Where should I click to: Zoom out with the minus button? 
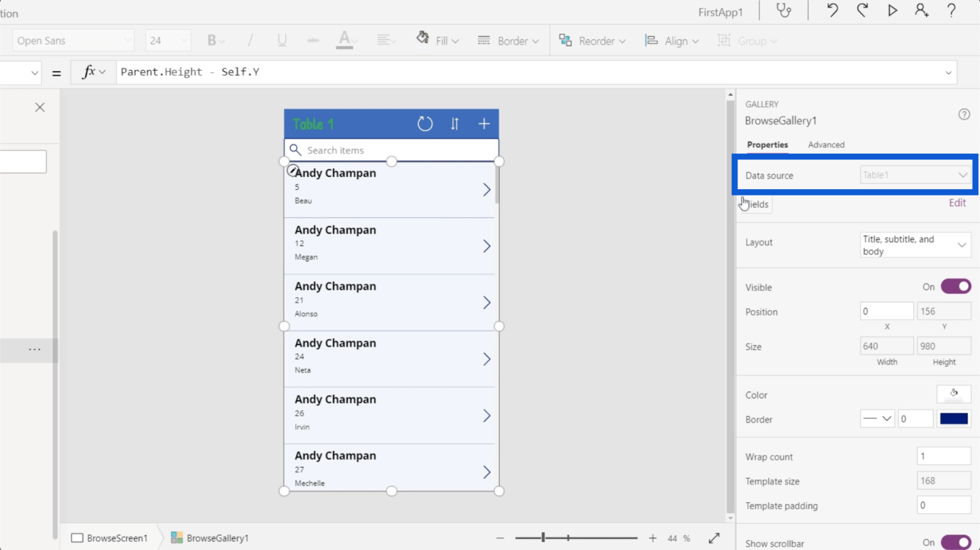click(500, 538)
